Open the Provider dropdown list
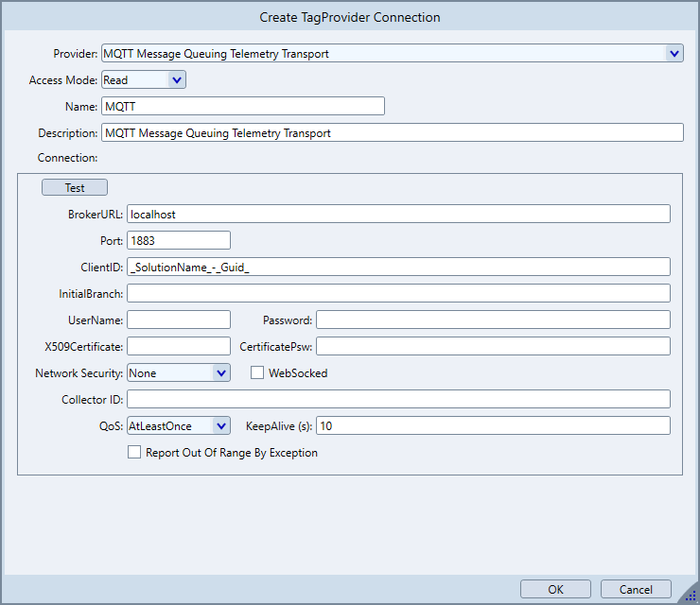The height and width of the screenshot is (605, 700). pos(674,54)
